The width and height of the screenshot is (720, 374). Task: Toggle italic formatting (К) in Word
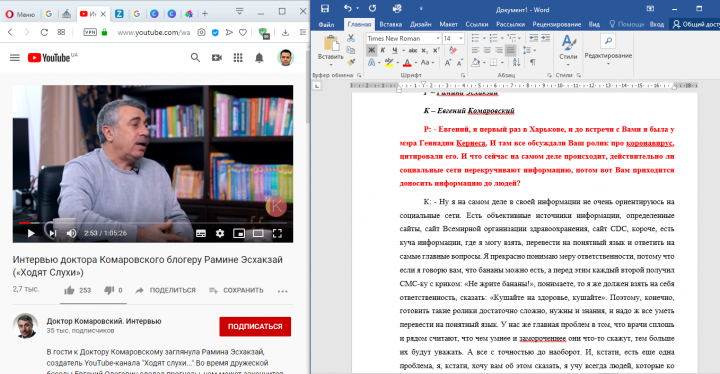point(383,51)
